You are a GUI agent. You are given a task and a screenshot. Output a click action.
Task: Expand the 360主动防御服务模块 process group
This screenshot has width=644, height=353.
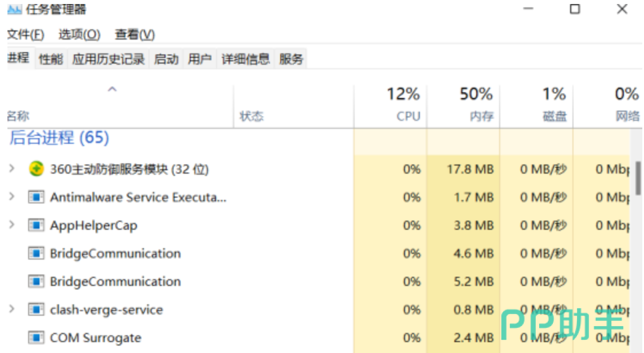tap(12, 168)
